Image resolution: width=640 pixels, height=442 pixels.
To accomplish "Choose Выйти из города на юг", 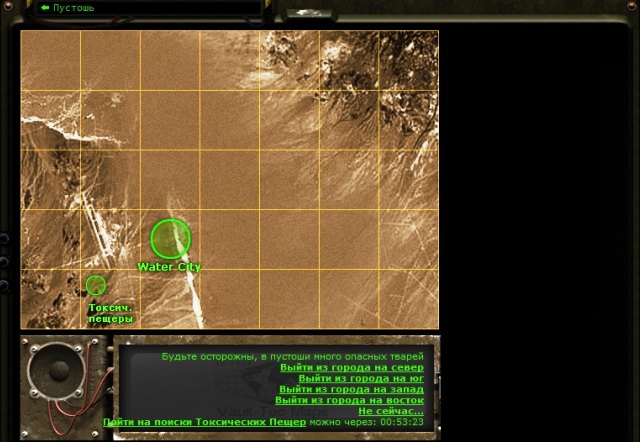I will click(x=361, y=378).
